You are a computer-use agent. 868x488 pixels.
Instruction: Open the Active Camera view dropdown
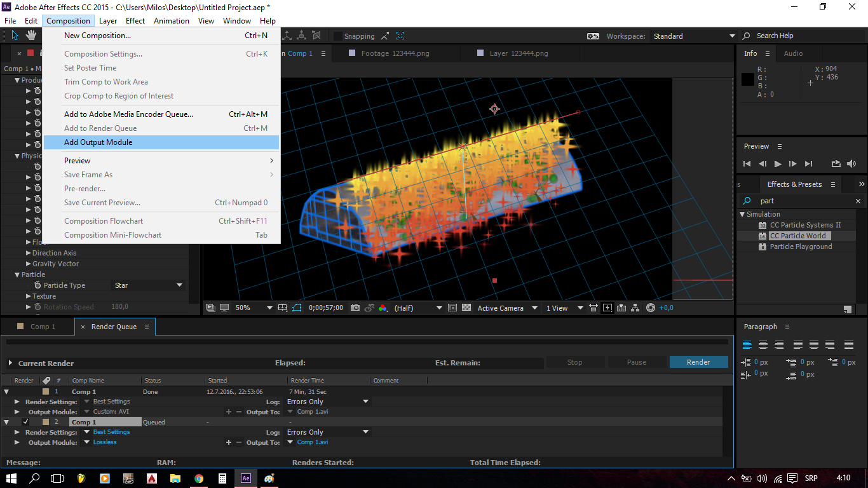pos(507,308)
